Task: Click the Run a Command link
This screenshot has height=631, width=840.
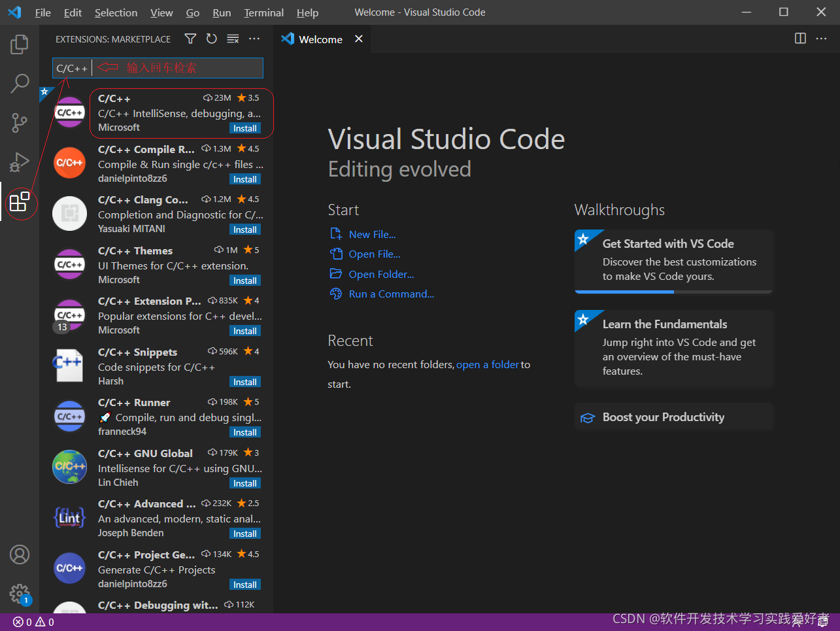Action: [x=391, y=294]
